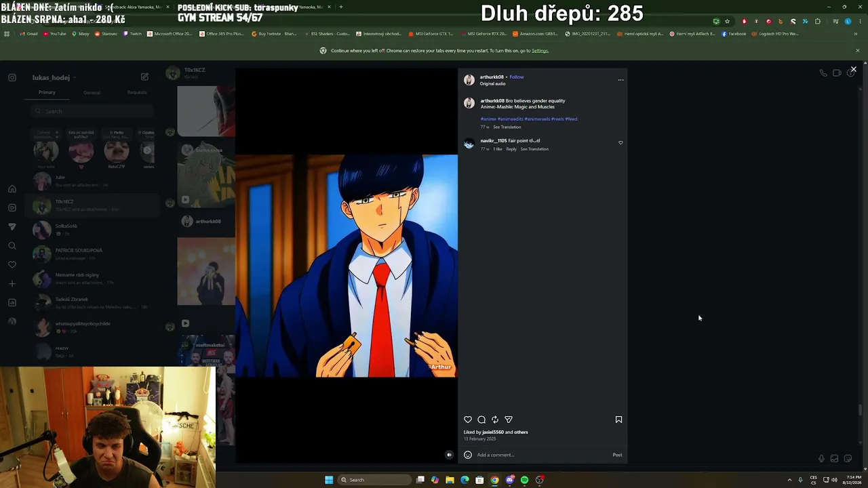Save the post with the bookmark icon
The height and width of the screenshot is (488, 868).
point(618,420)
